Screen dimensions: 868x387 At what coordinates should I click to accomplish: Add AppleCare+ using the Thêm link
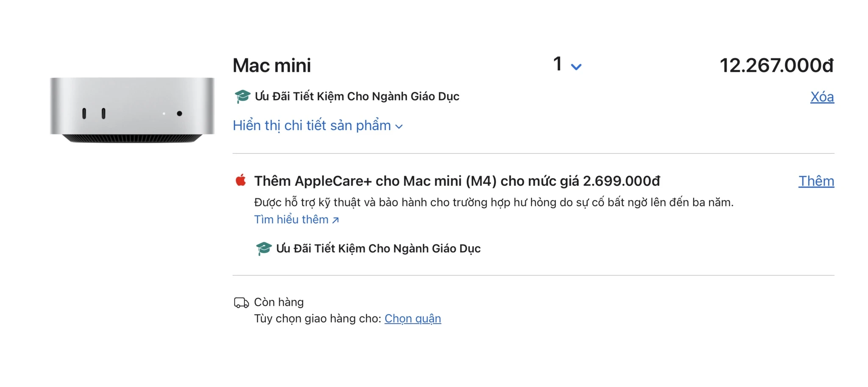(816, 181)
